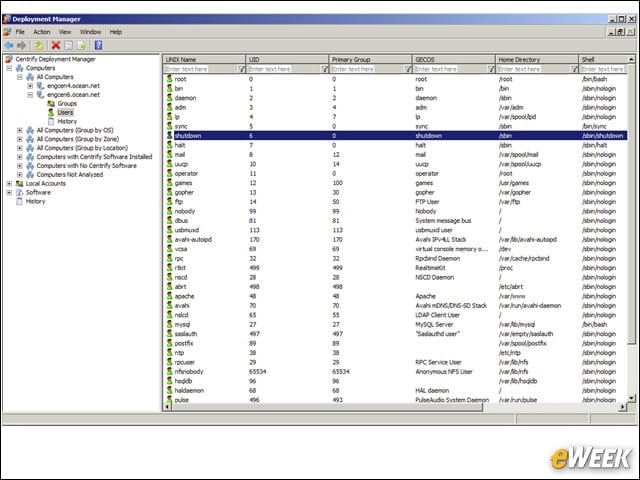The image size is (640, 480).
Task: Open the Help menu
Action: click(116, 32)
